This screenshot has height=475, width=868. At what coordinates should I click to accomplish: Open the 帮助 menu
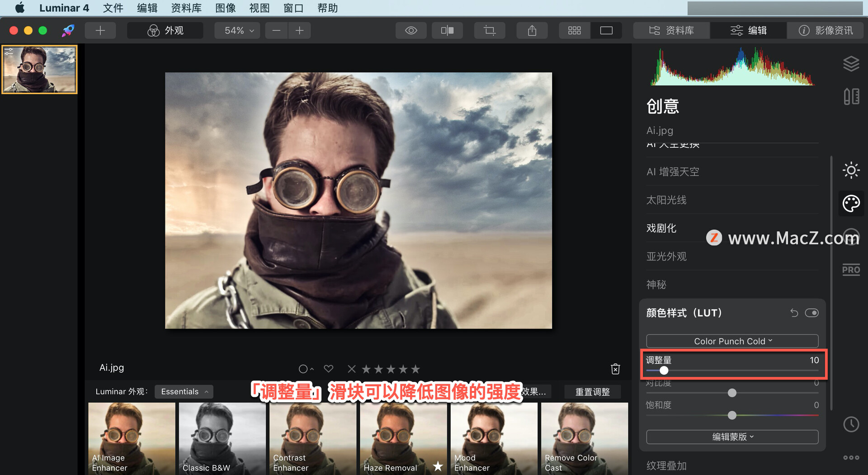327,8
